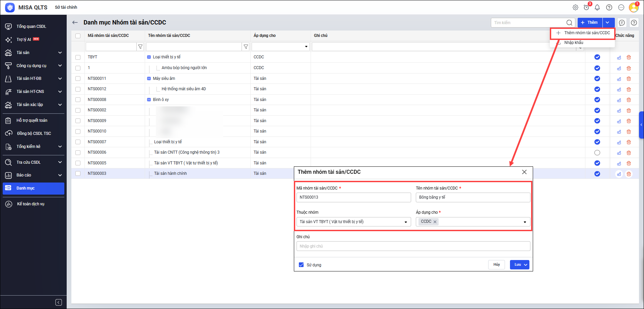Image resolution: width=644 pixels, height=309 pixels.
Task: Collapse the Máy siêu âm tree group
Action: tap(149, 79)
